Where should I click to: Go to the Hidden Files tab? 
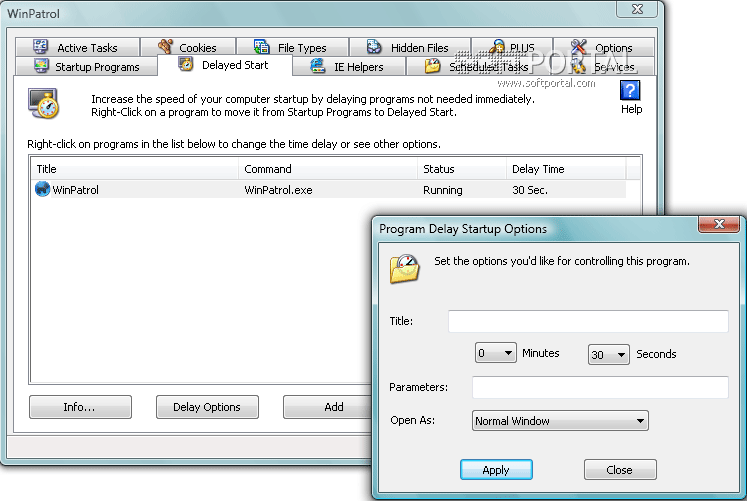pos(410,47)
